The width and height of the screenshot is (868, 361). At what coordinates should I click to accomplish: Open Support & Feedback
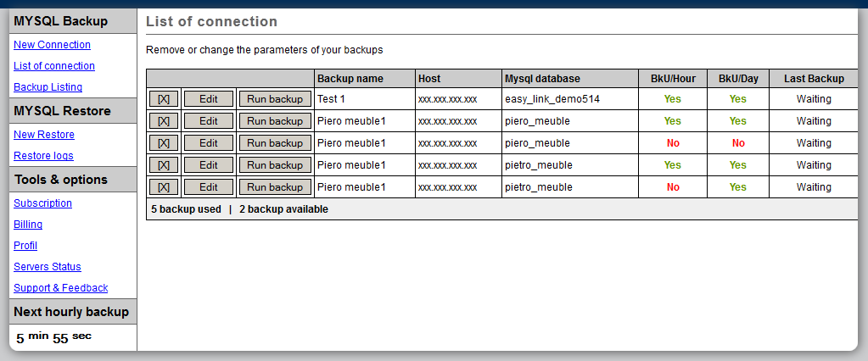(61, 288)
